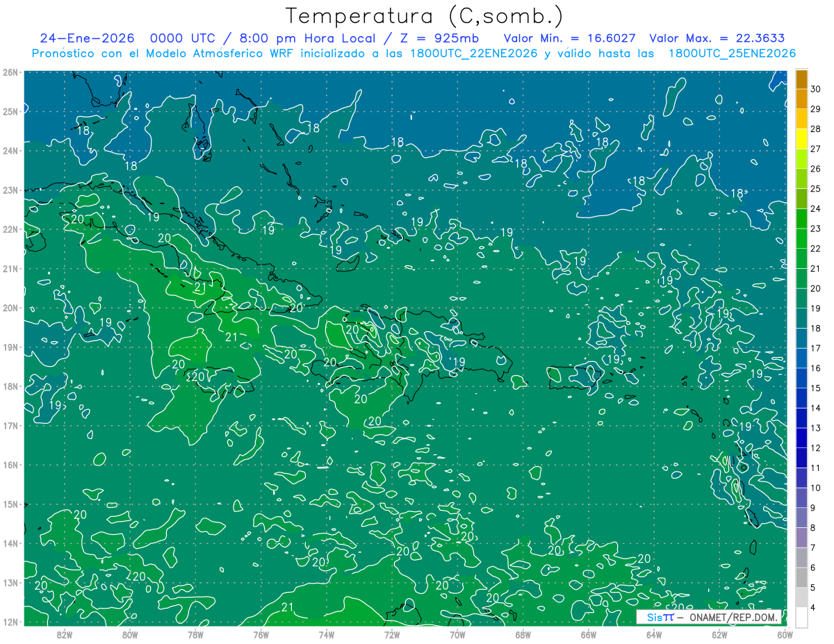Click the 24-Ene-2026 date label

pyautogui.click(x=83, y=39)
